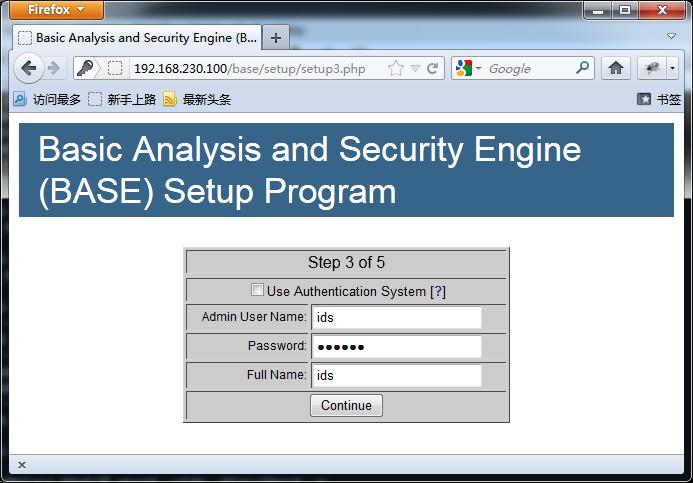This screenshot has height=483, width=693.
Task: Click the Full Name field
Action: click(396, 376)
